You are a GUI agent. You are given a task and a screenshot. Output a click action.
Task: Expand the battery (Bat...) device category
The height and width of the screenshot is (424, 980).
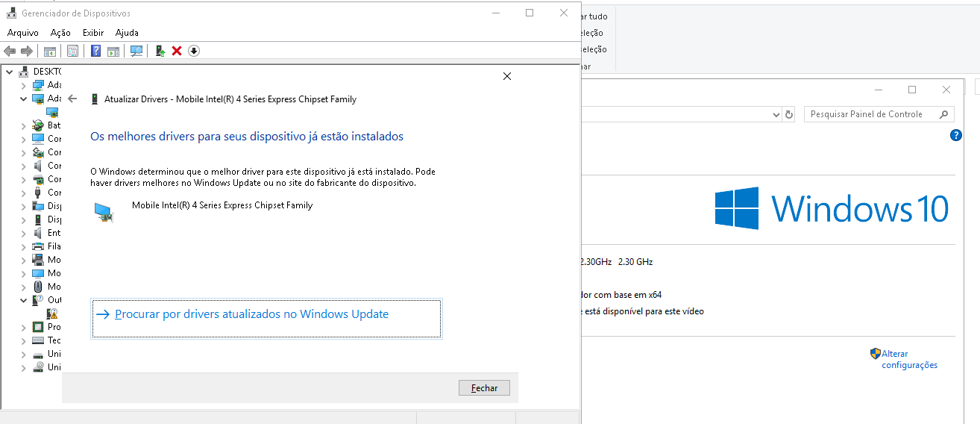coord(23,125)
